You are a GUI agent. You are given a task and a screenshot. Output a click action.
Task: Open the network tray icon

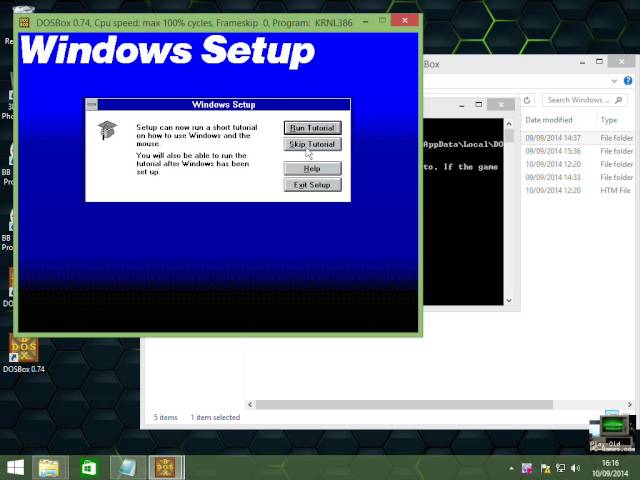click(560, 468)
